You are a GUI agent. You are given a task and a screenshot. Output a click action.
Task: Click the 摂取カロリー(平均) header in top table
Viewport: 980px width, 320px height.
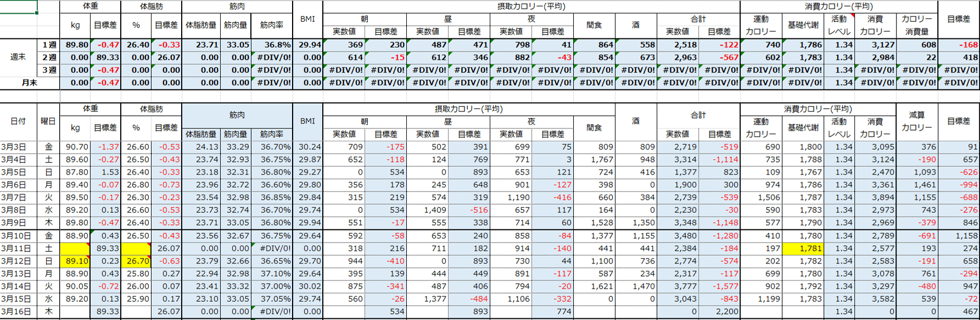pyautogui.click(x=531, y=7)
